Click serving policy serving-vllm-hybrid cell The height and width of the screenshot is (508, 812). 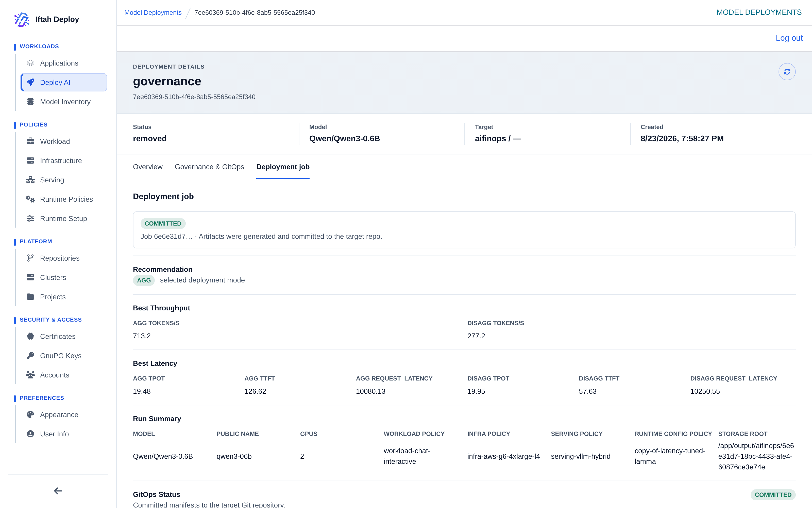coord(581,456)
